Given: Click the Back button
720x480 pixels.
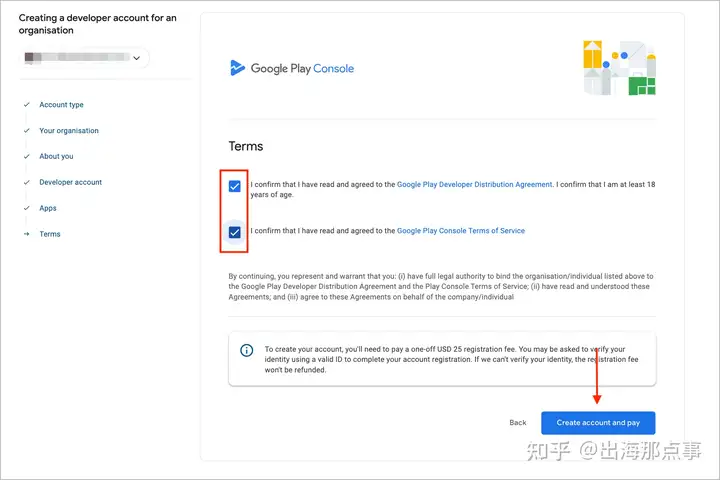Looking at the screenshot, I should (518, 423).
